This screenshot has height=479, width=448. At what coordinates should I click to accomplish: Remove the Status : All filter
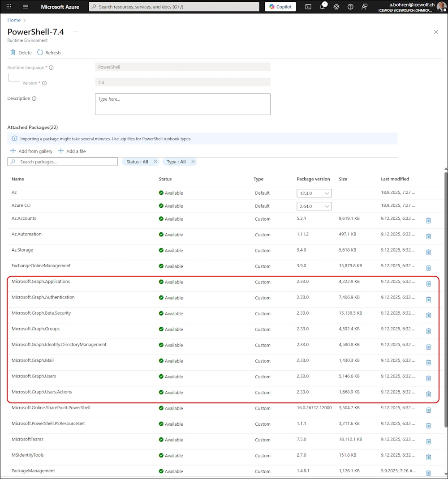click(155, 162)
